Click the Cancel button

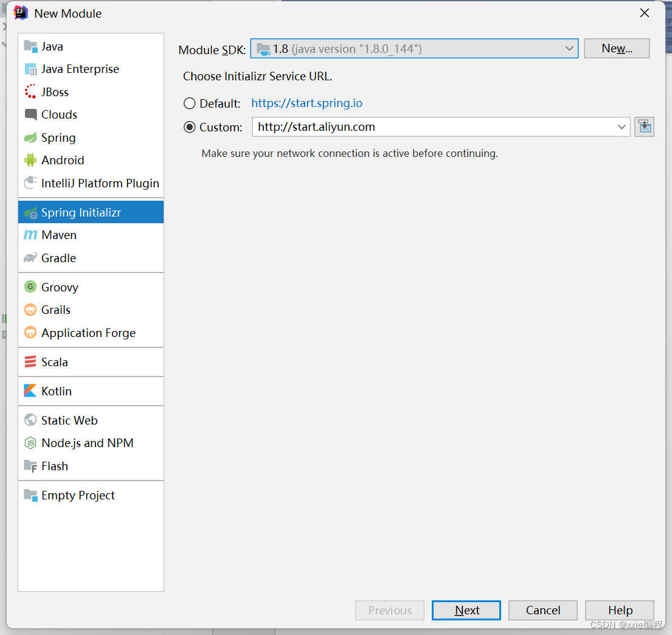[x=543, y=610]
